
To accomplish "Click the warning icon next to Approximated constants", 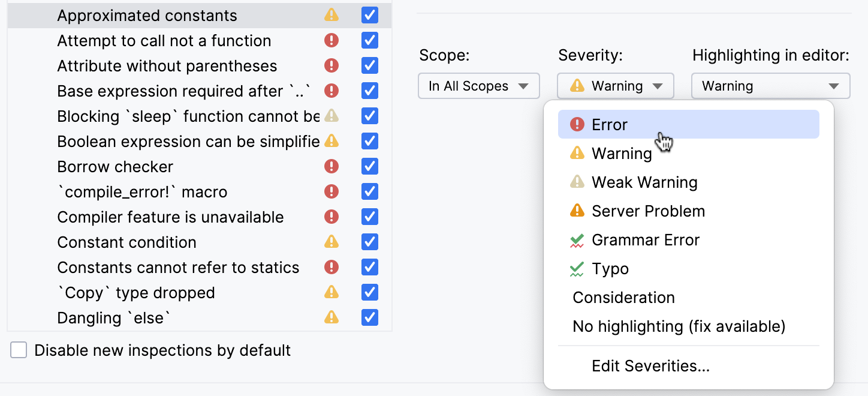I will click(x=331, y=15).
